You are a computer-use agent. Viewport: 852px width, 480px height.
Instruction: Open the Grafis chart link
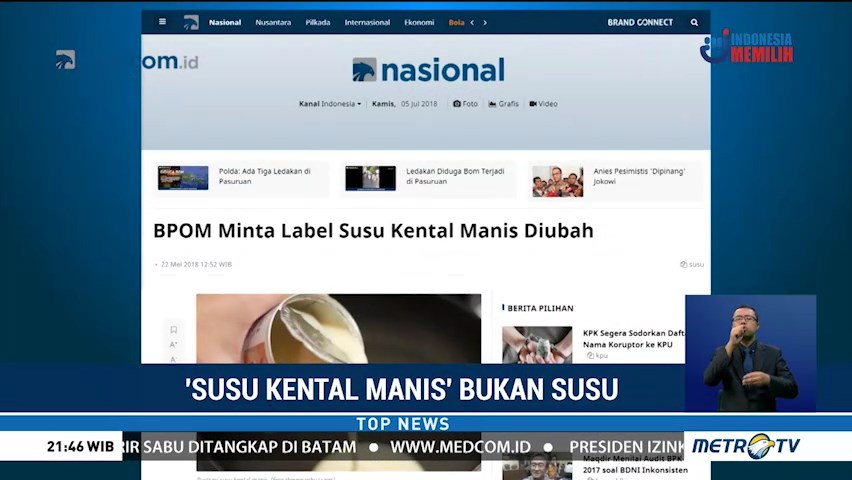point(503,104)
